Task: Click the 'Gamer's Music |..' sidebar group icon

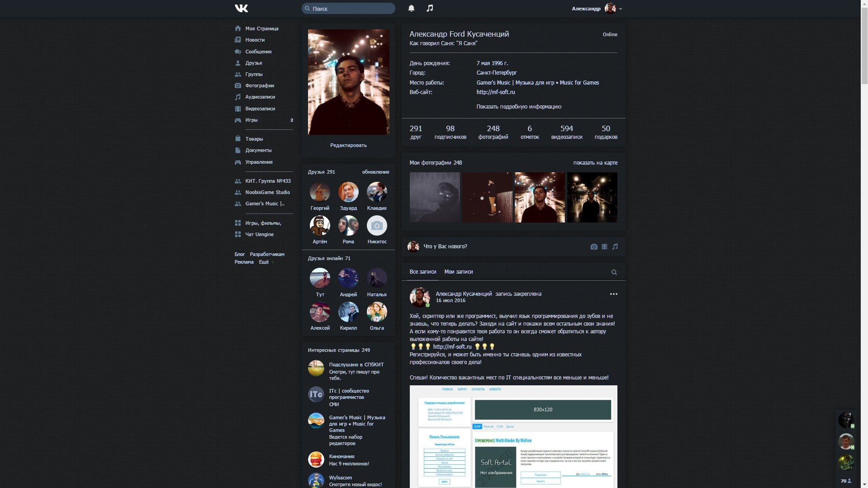Action: 238,204
